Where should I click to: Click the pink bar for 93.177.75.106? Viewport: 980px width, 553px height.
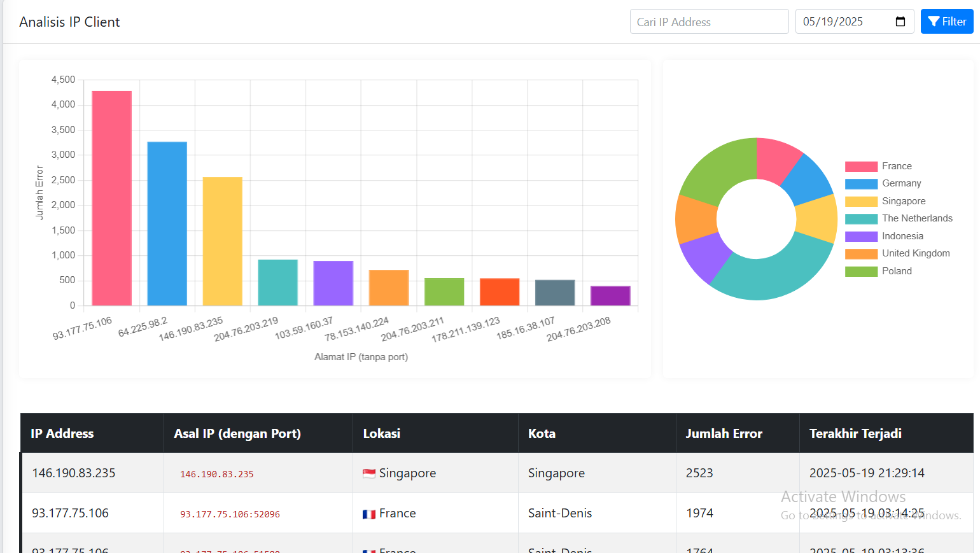(x=111, y=198)
